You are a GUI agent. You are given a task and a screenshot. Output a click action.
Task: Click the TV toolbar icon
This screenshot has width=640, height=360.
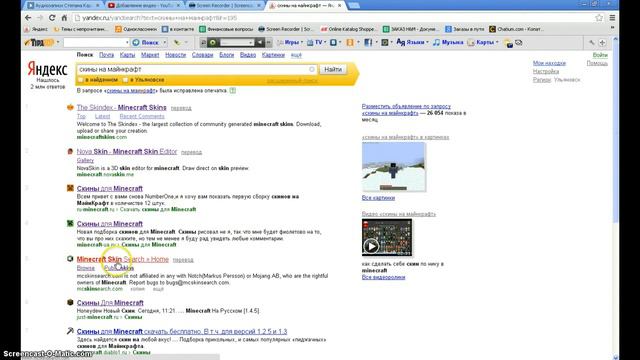coord(310,42)
